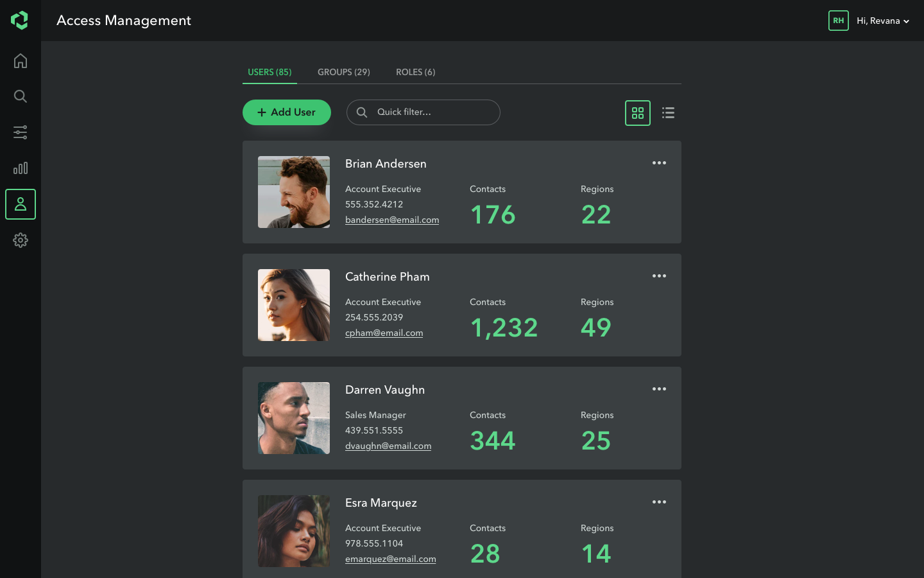The height and width of the screenshot is (578, 924).
Task: Switch to grid card view
Action: tap(637, 113)
